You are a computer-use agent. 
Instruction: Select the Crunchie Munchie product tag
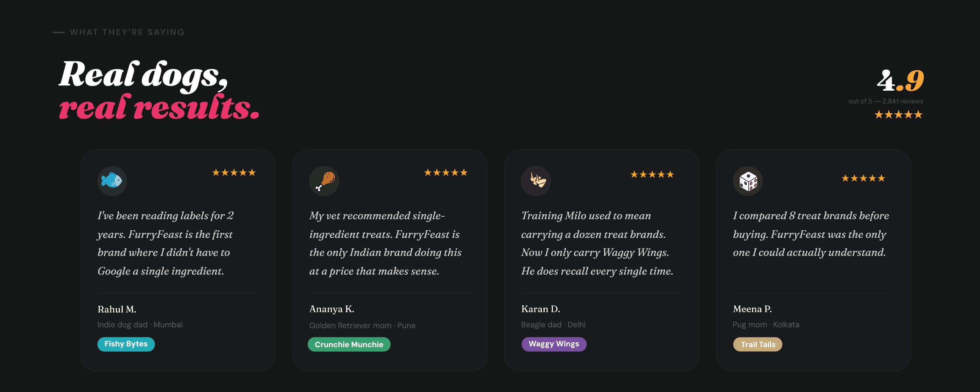coord(349,344)
